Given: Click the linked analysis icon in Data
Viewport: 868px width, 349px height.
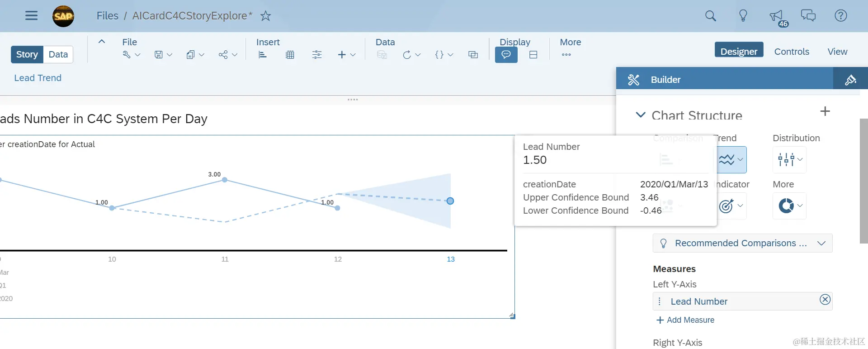Looking at the screenshot, I should pos(473,55).
